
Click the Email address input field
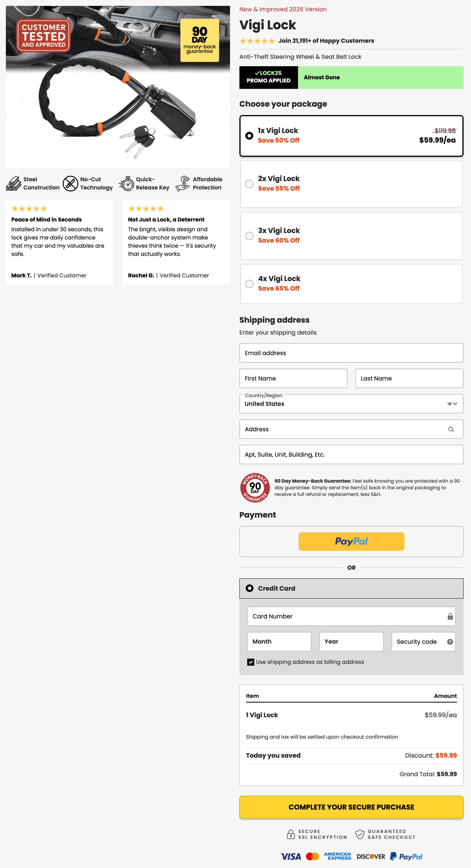(351, 353)
